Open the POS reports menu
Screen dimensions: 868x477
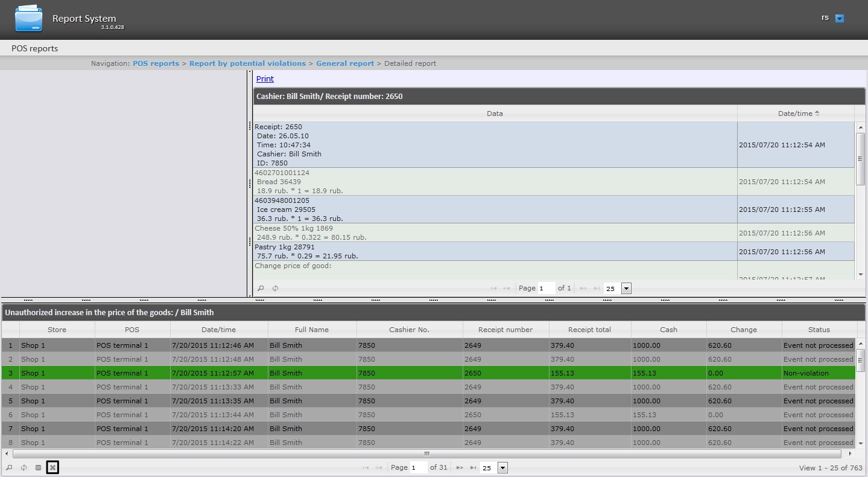[x=35, y=48]
